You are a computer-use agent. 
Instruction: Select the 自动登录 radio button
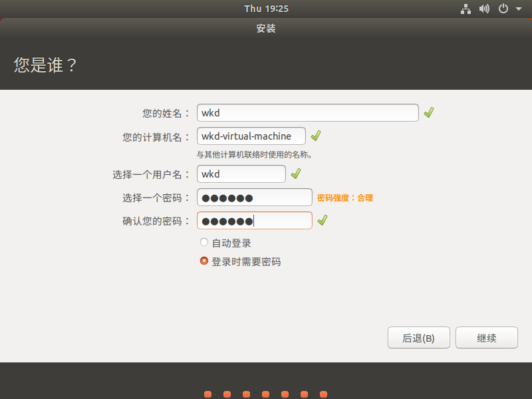click(x=204, y=242)
